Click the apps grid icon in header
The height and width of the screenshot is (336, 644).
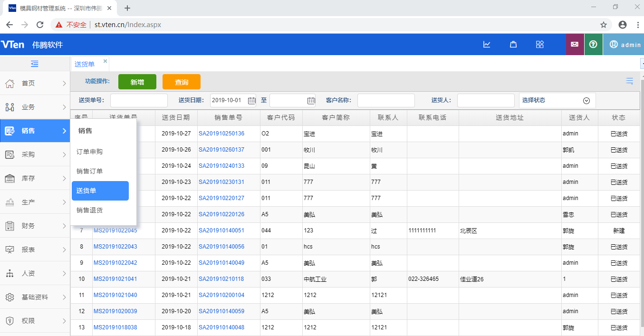pyautogui.click(x=540, y=44)
